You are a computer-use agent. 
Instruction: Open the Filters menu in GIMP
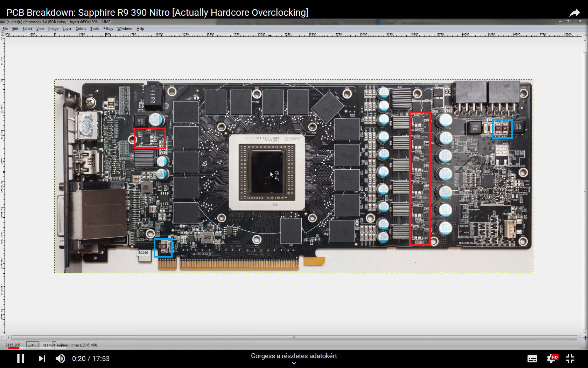[108, 29]
